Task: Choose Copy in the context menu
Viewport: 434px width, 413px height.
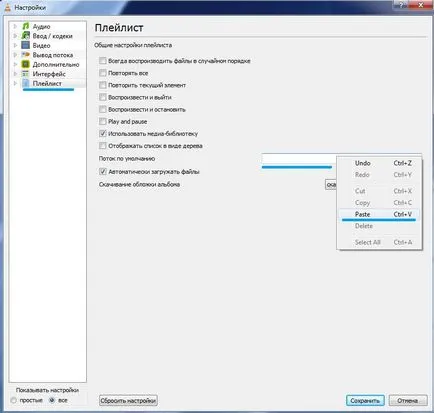Action: click(379, 203)
